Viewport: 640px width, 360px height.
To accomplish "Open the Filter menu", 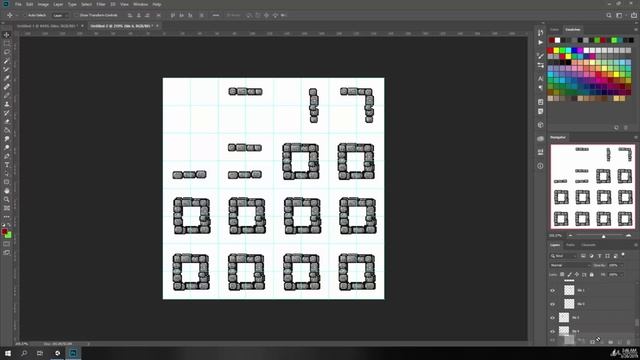I will pyautogui.click(x=101, y=4).
